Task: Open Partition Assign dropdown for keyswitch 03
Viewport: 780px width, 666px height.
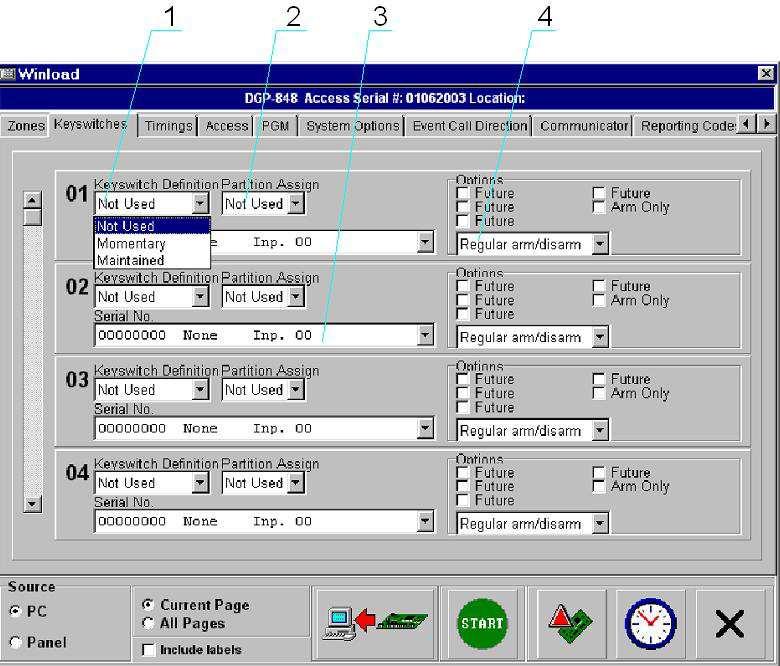Action: click(295, 389)
